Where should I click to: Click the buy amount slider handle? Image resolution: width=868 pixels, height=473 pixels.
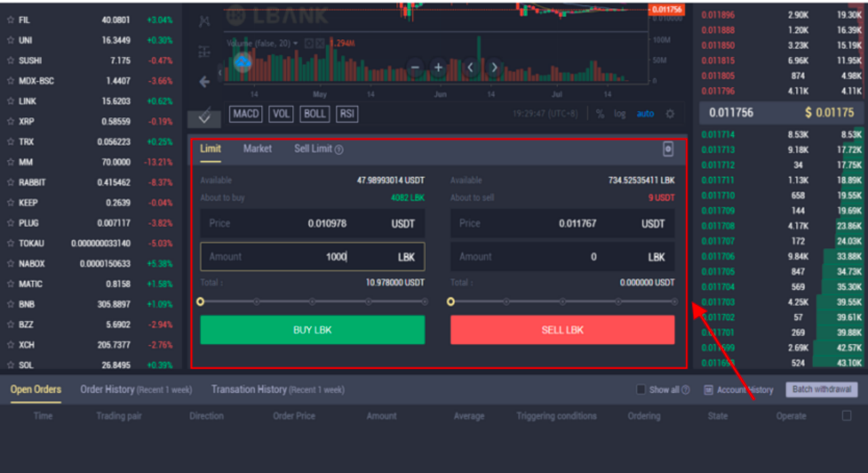coord(201,302)
